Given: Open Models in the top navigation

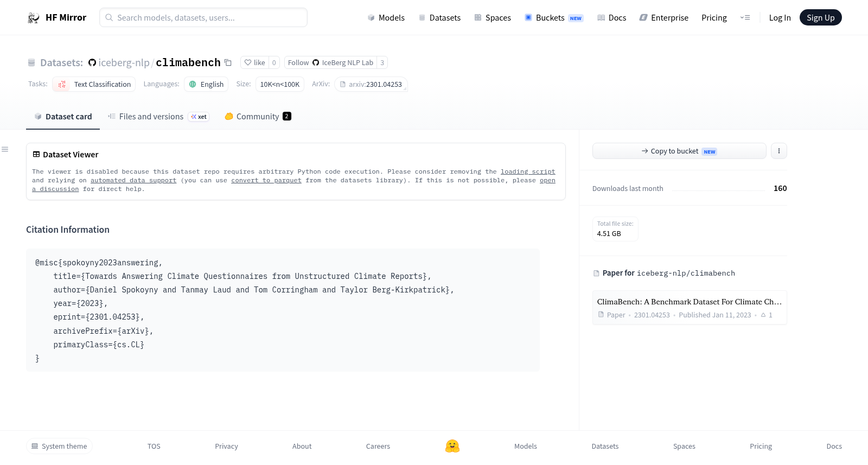Looking at the screenshot, I should [386, 17].
